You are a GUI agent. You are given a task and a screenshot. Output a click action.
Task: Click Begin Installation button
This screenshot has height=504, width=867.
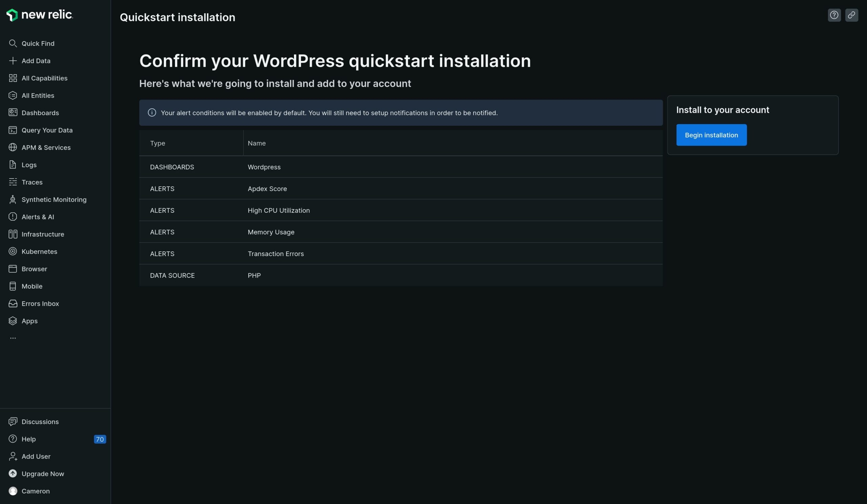[711, 134]
